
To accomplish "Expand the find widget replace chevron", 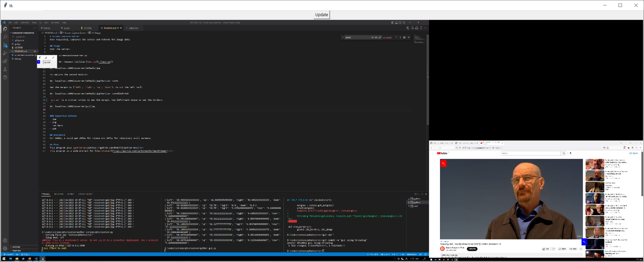I will click(x=343, y=37).
